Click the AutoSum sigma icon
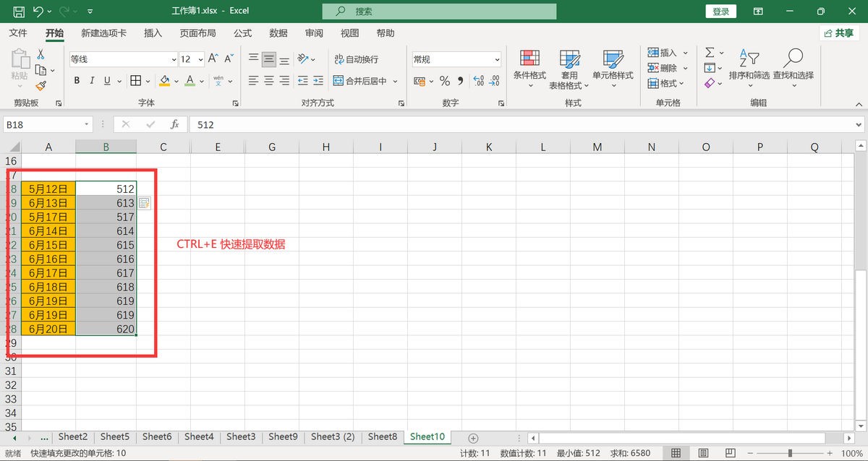The image size is (868, 461). click(x=710, y=53)
